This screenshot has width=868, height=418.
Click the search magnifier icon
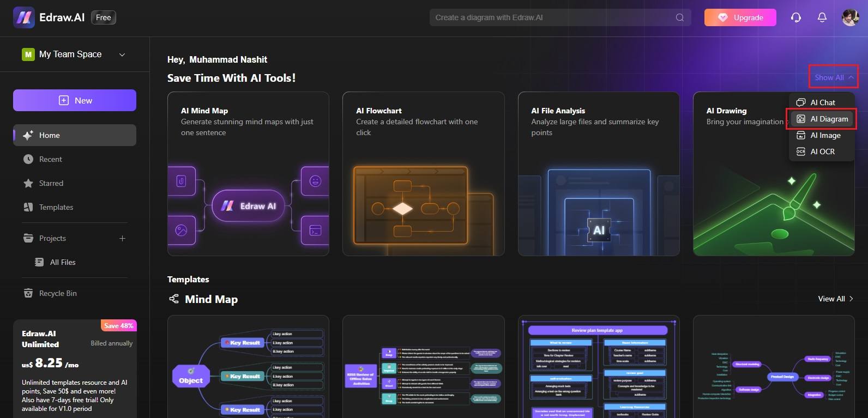coord(679,17)
